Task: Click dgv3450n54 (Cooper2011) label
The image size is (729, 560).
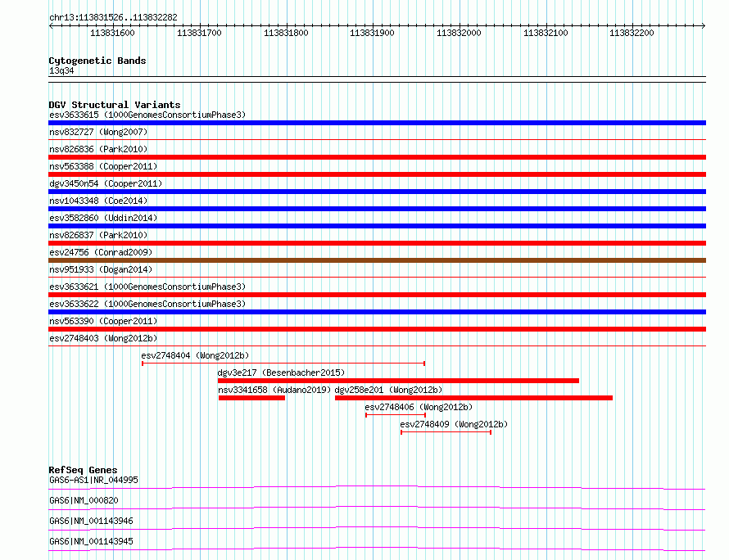Action: click(x=106, y=183)
